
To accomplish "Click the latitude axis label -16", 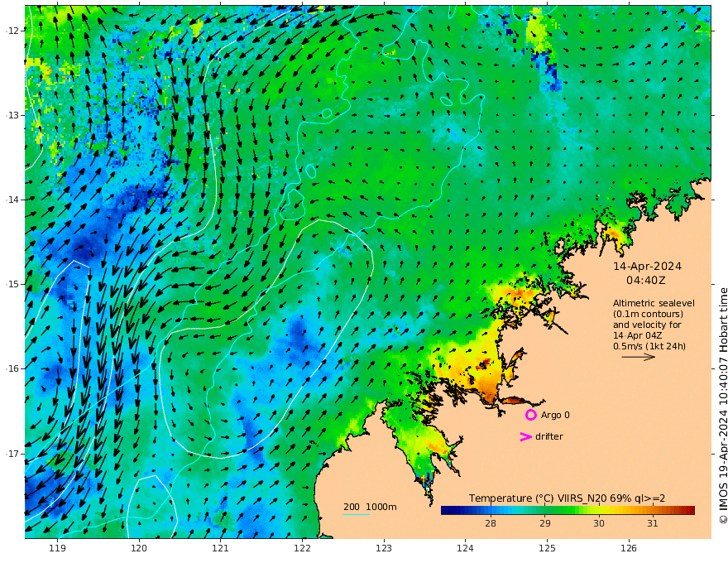I will [12, 368].
